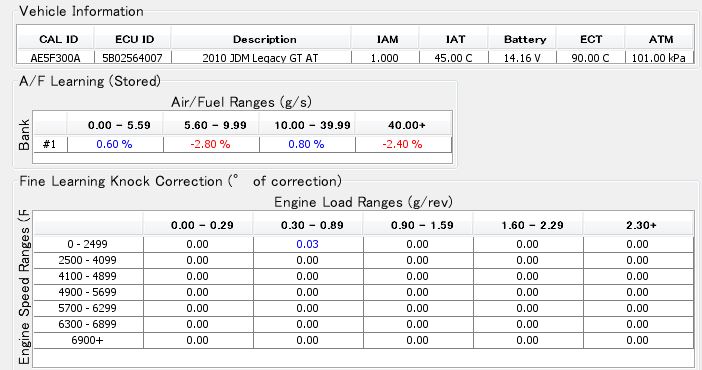Select the 0.60 % A/F learning cell
The height and width of the screenshot is (370, 702).
(x=115, y=144)
